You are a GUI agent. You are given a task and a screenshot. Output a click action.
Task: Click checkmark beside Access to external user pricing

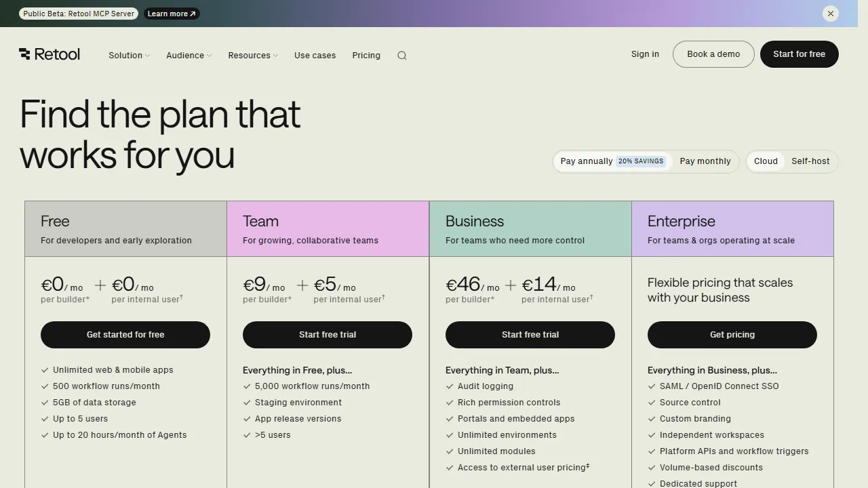coord(450,468)
